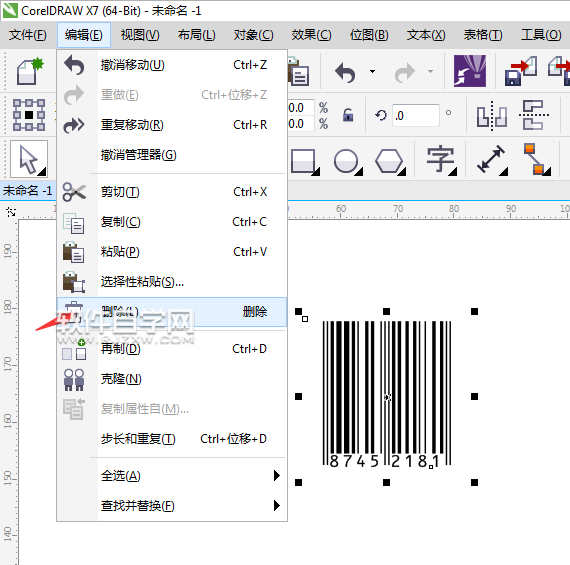Screen dimensions: 570x565
Task: Click the Paste icon in the toolbar
Action: 299,72
